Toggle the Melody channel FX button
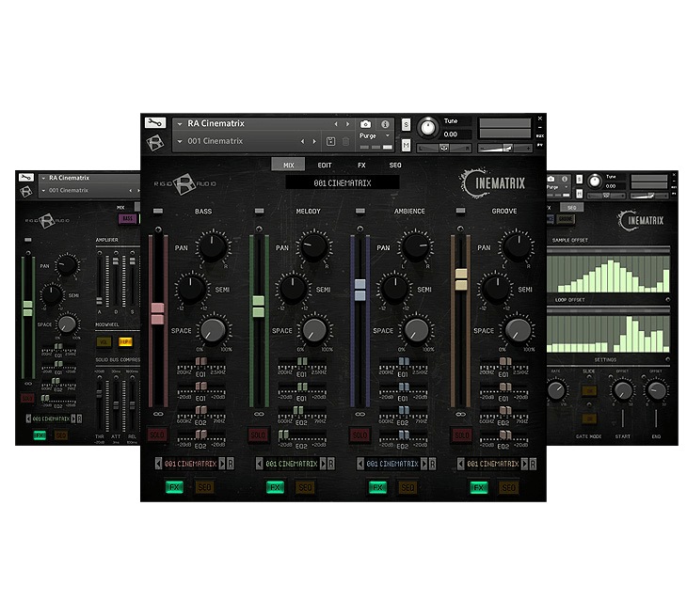The width and height of the screenshot is (687, 616). [275, 487]
